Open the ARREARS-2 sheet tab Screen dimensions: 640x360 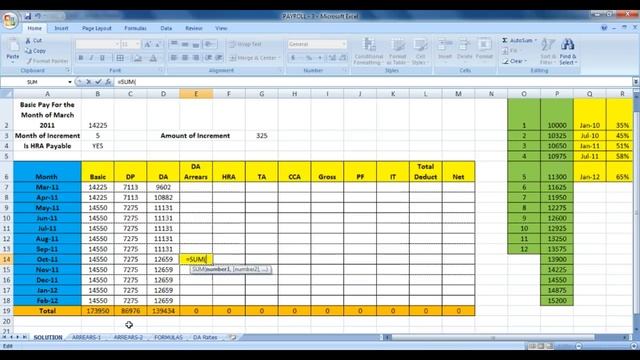[x=128, y=337]
